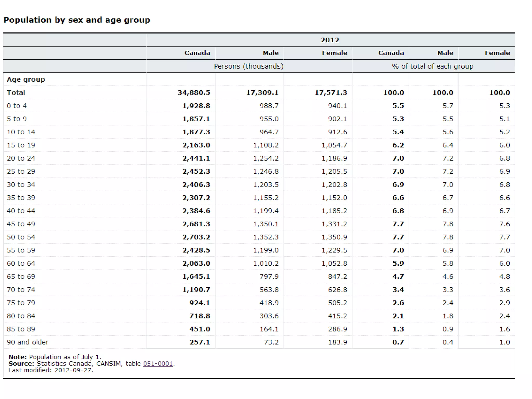This screenshot has width=532, height=399.
Task: Select the 85 to 89 female value 286.9
Action: click(337, 329)
